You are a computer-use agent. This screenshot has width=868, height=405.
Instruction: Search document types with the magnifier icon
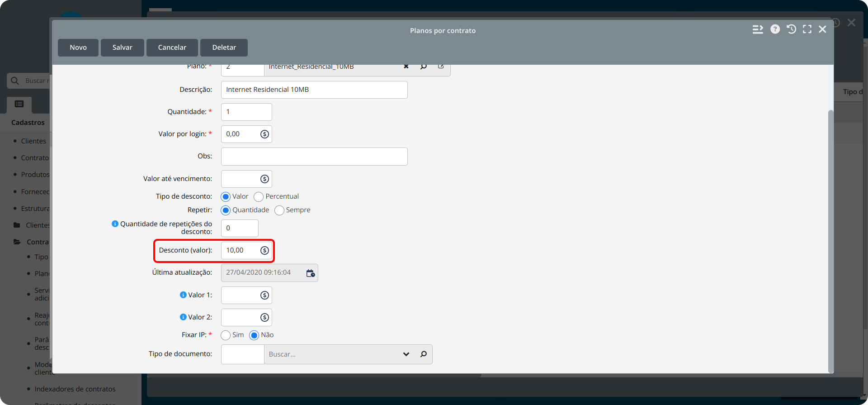click(x=424, y=354)
